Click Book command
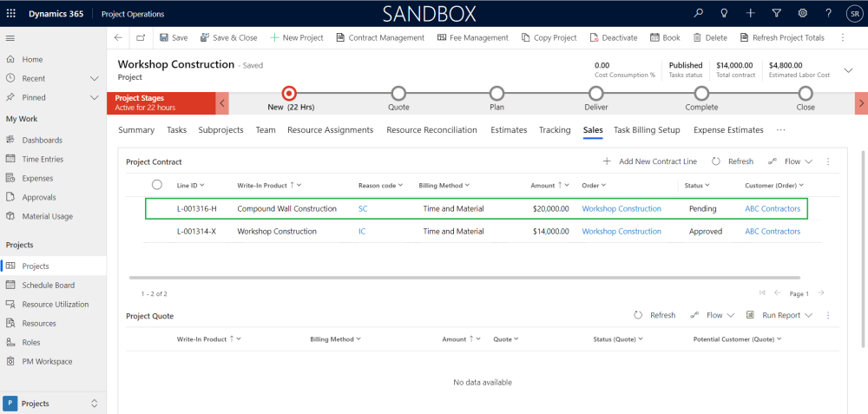 665,37
